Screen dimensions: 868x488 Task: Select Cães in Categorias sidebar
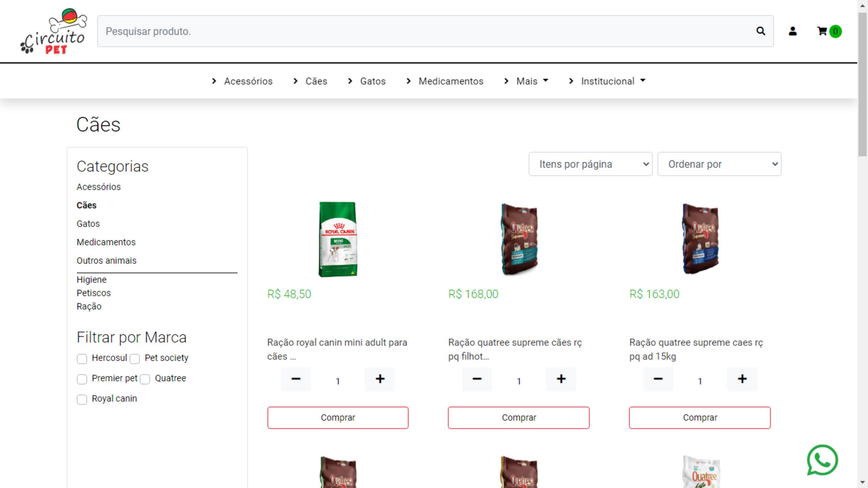click(x=86, y=205)
